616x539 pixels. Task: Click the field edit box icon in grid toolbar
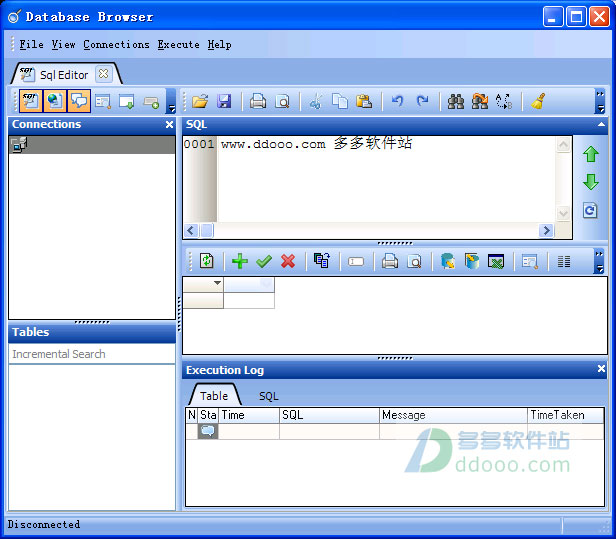pyautogui.click(x=356, y=261)
